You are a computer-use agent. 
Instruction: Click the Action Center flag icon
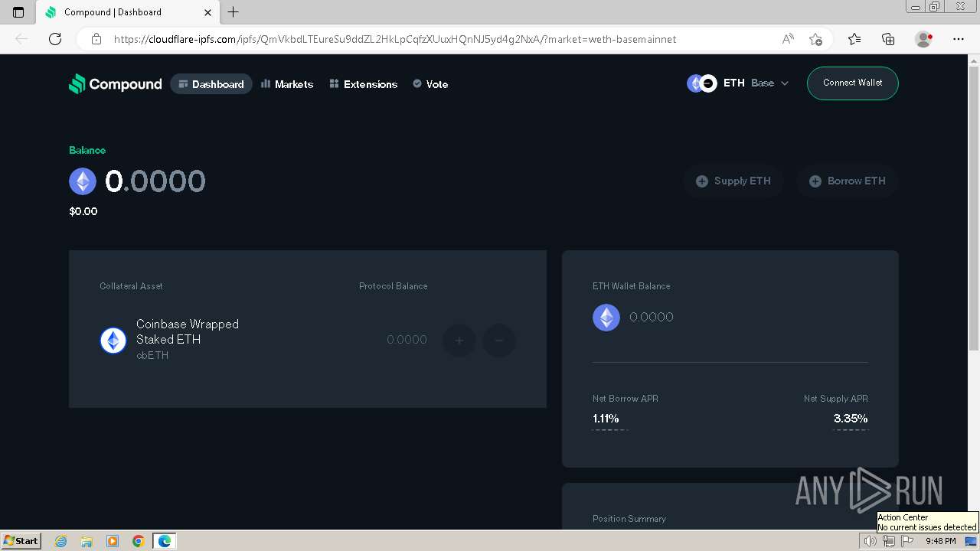(907, 541)
